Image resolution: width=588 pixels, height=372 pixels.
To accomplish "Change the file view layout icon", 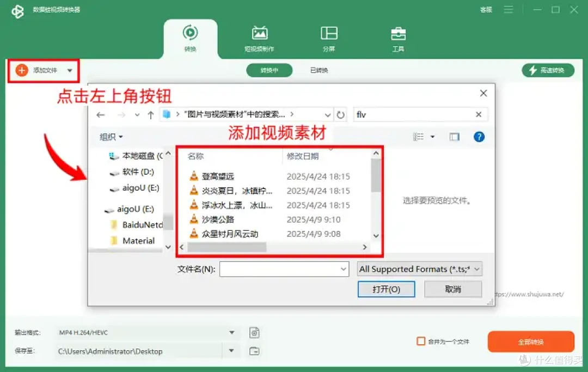I will pos(418,137).
